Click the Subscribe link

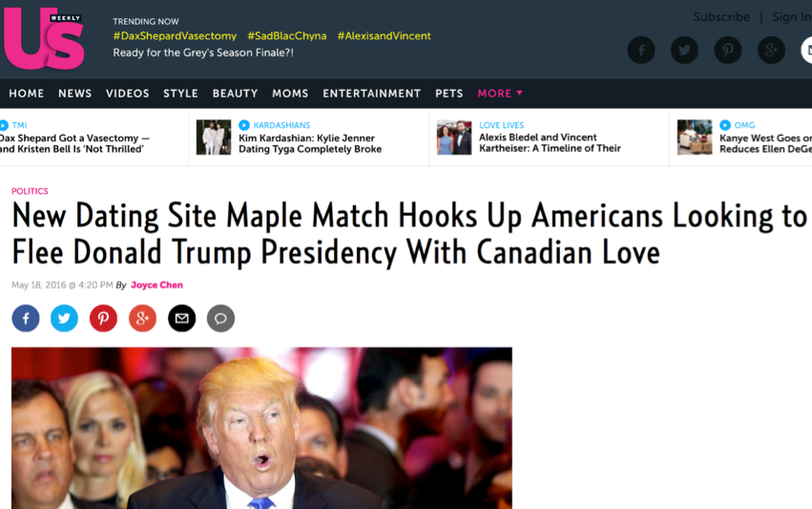point(721,17)
